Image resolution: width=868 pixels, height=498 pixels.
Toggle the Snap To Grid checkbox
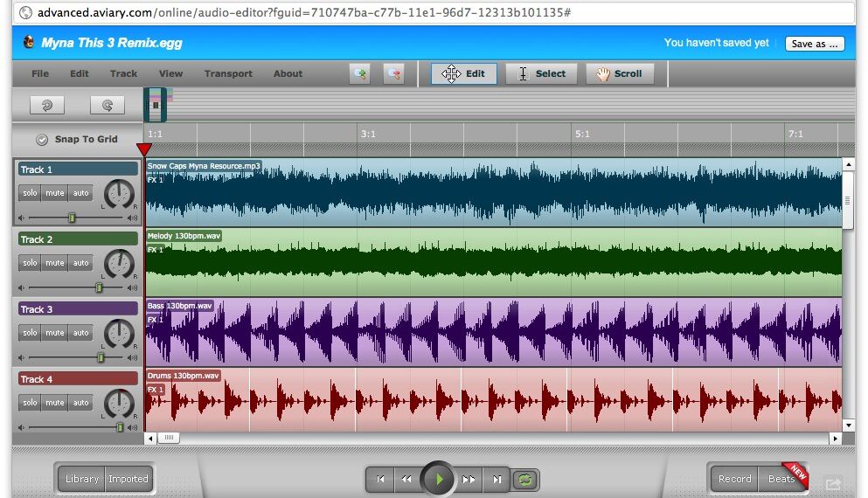click(x=42, y=140)
